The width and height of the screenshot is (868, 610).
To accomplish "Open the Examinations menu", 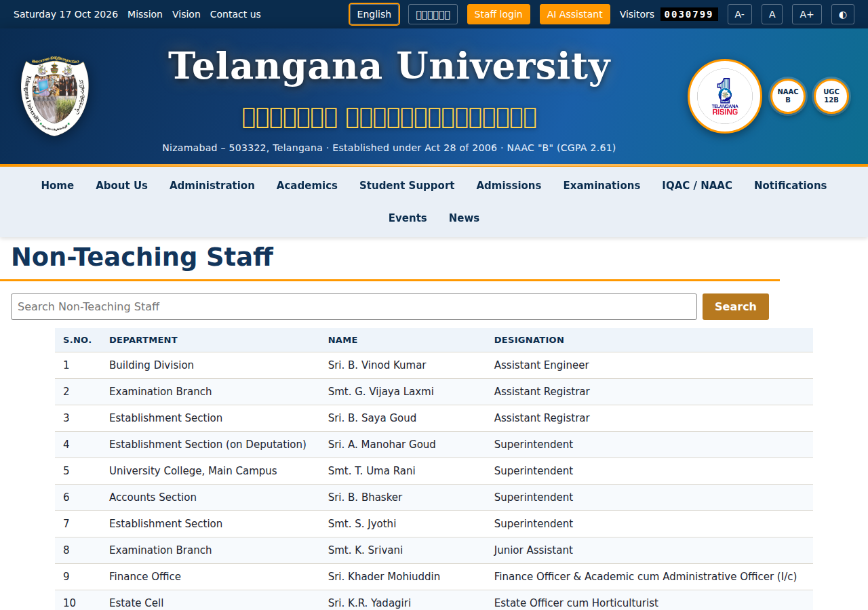I will pos(601,186).
